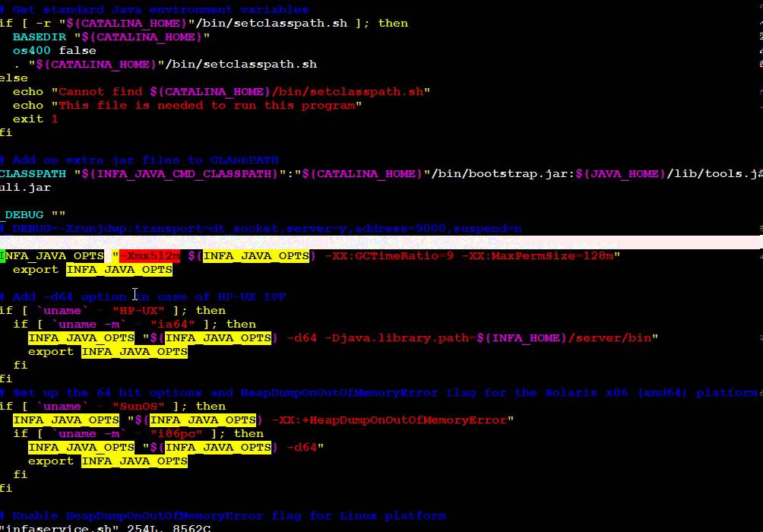
Task: Click the comment about Solaris x86 64 bit options
Action: pyautogui.click(x=379, y=393)
